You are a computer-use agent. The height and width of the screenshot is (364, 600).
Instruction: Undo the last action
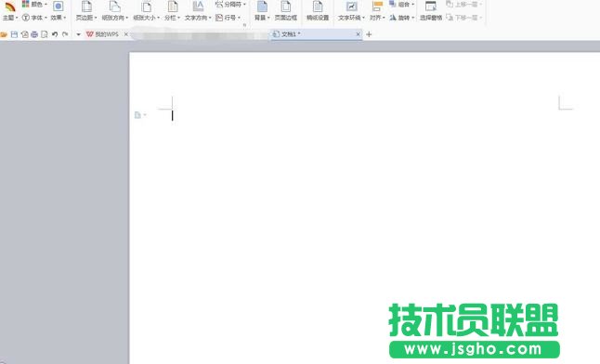pos(55,34)
